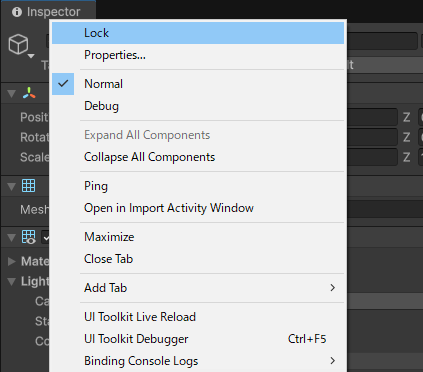Toggle the Mesh Renderer enabled checkbox
This screenshot has height=372, width=423.
click(x=45, y=237)
